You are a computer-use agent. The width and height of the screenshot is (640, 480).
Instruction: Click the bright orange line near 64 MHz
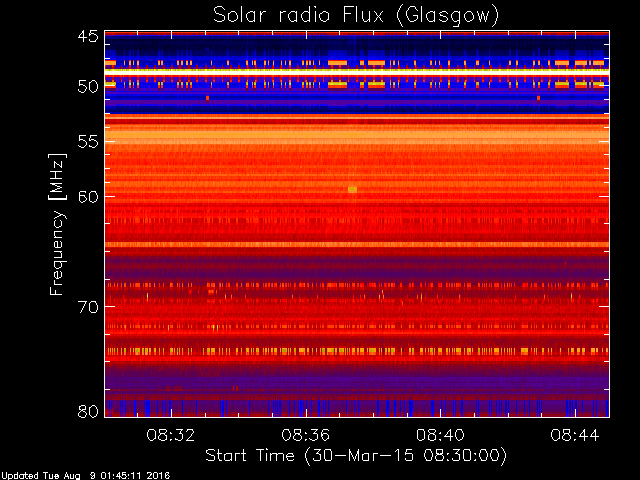click(357, 244)
